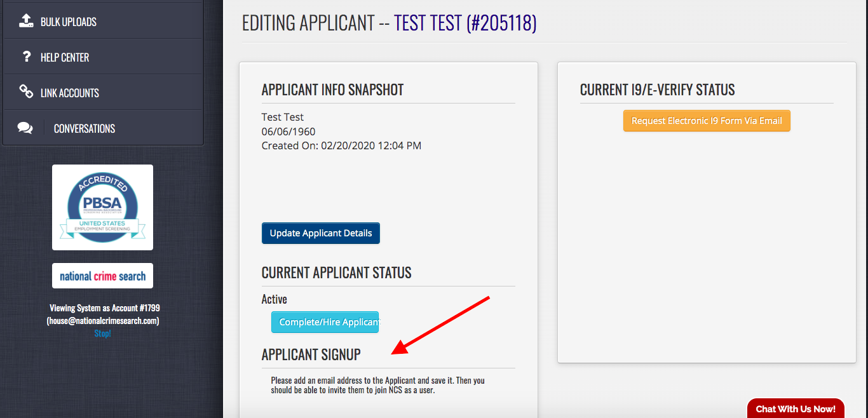Open the Chat With Us Now! widget
This screenshot has width=868, height=418.
click(796, 408)
